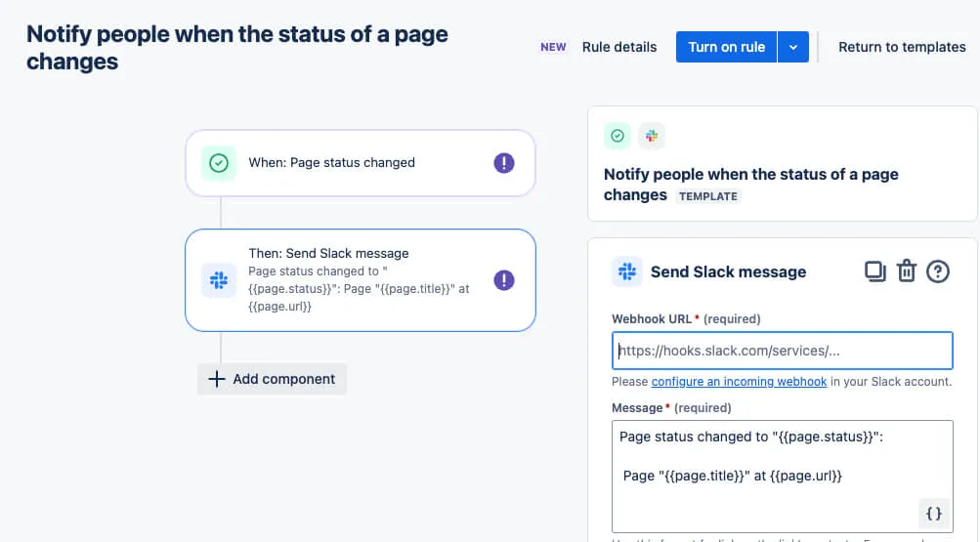The image size is (980, 542).
Task: Turn on the rule
Action: 726,47
